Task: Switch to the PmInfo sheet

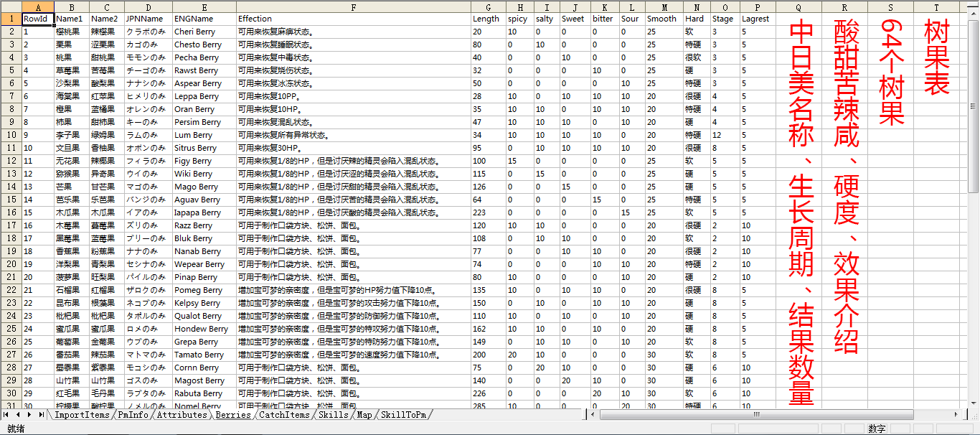Action: click(x=133, y=415)
